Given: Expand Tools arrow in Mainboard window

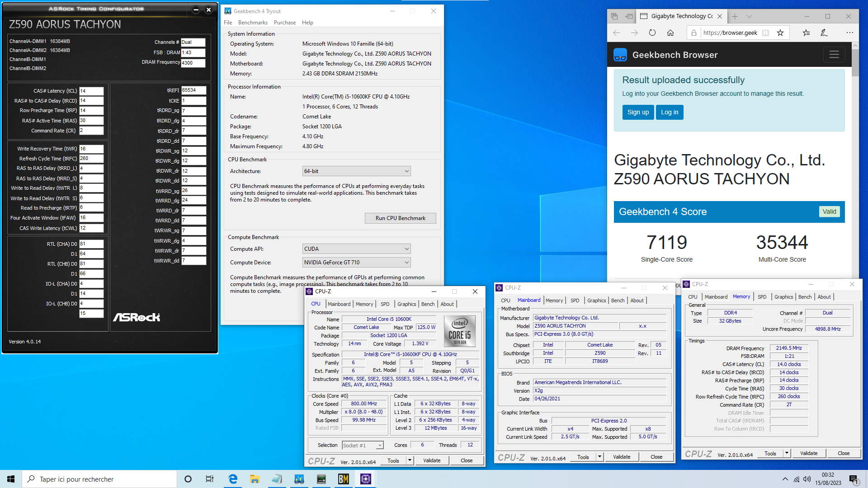Looking at the screenshot, I should click(599, 457).
